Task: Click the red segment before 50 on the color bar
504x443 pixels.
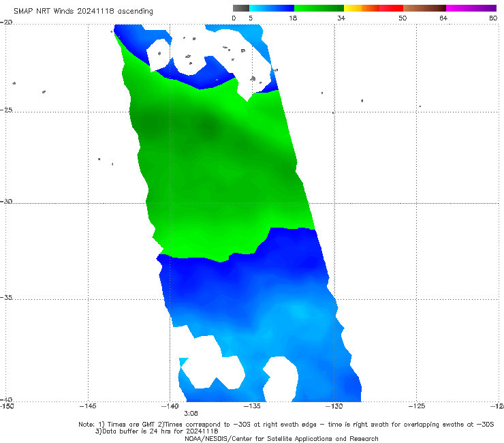Action: pyautogui.click(x=391, y=8)
